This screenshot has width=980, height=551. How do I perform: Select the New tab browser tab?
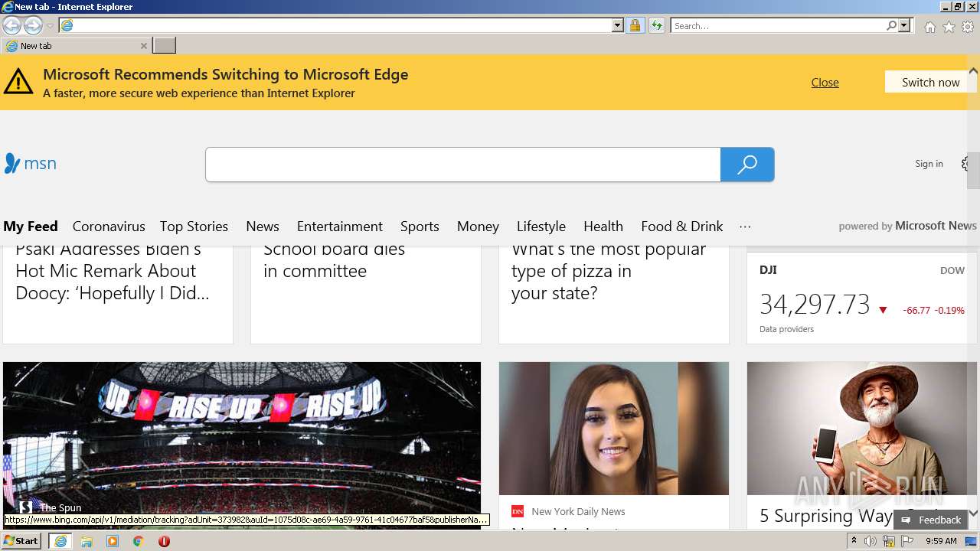pyautogui.click(x=76, y=46)
